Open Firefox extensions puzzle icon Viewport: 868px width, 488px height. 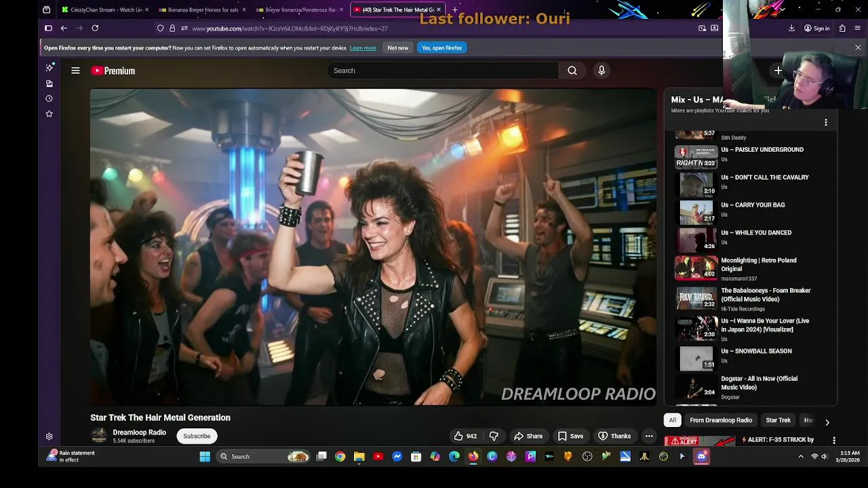click(842, 28)
